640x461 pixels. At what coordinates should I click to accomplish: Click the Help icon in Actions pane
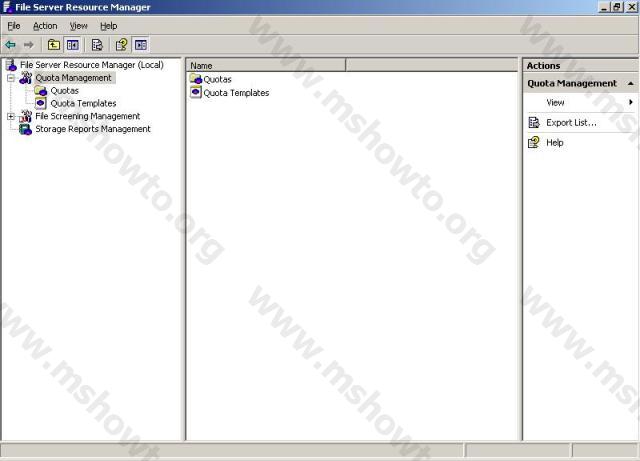(x=534, y=142)
